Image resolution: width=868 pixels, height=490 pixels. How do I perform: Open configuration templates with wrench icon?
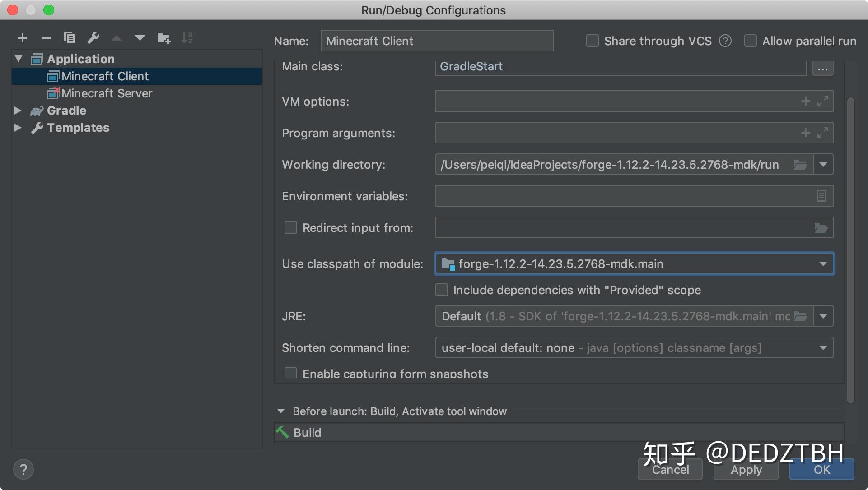(93, 38)
